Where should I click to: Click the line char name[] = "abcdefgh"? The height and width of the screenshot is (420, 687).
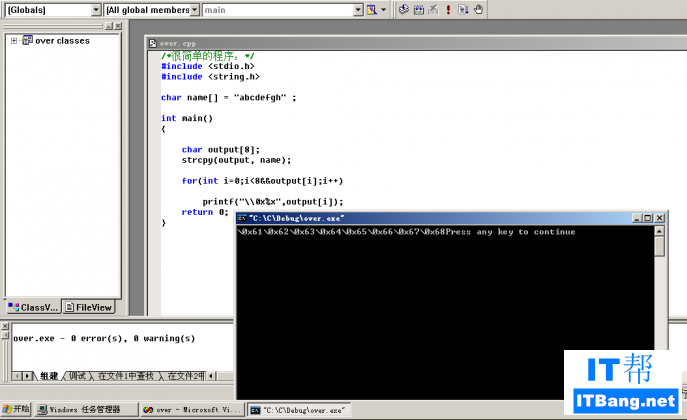point(228,97)
